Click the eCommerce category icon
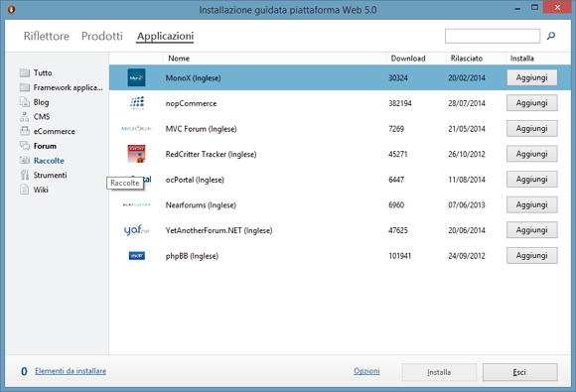This screenshot has height=392, width=576. click(25, 131)
